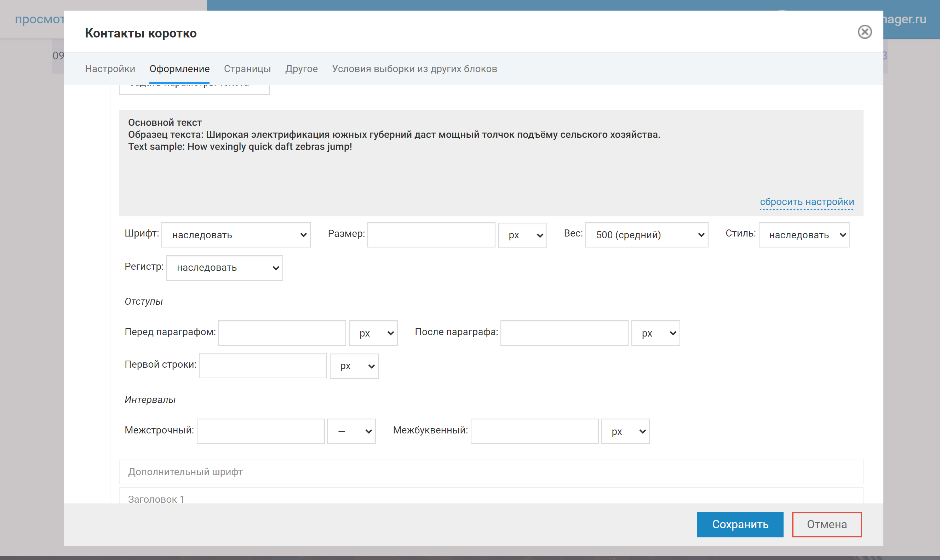Close the Контакты коротко dialog
Viewport: 940px width, 560px height.
(x=864, y=32)
